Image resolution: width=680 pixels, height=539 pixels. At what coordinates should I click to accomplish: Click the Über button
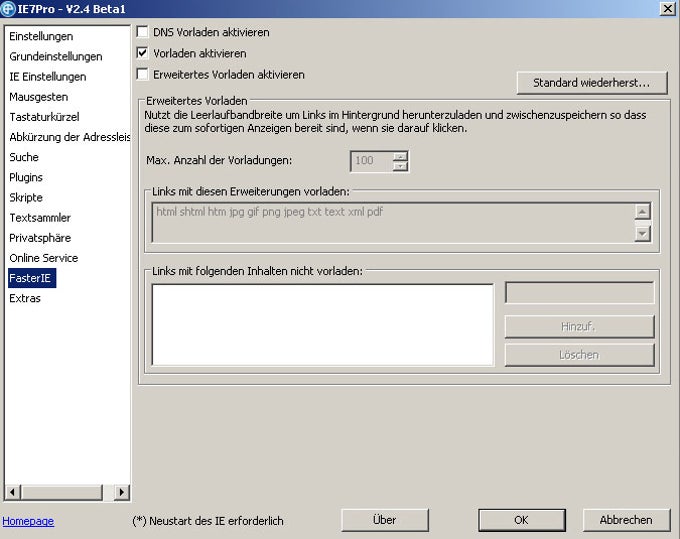pos(385,520)
